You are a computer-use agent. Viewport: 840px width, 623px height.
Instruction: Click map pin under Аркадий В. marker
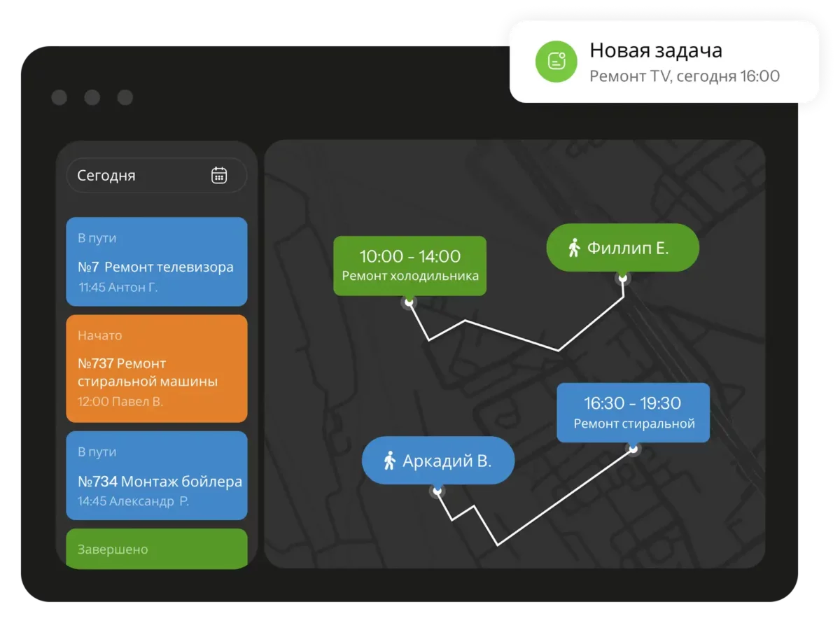tap(437, 491)
